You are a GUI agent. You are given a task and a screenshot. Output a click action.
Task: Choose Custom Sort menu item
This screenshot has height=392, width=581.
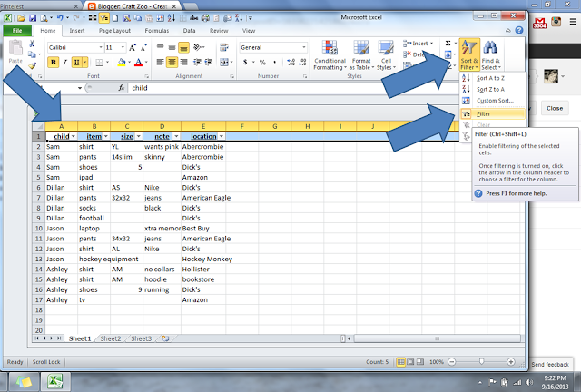click(x=492, y=101)
